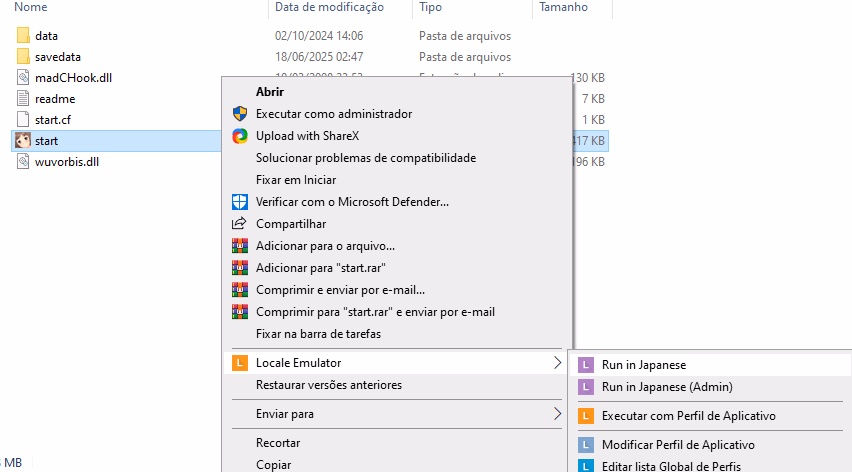852x472 pixels.
Task: Select Fixar na barra de tarefas
Action: pos(318,334)
